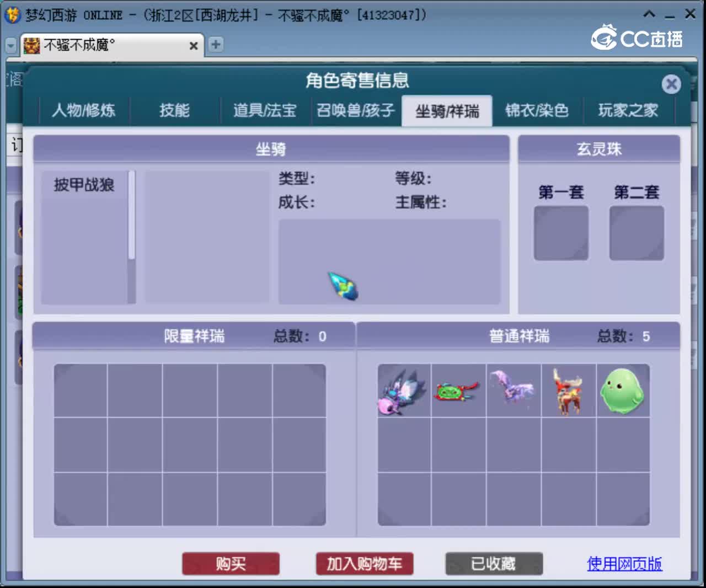
Task: Click the 不骚不成魔° character tab
Action: point(113,45)
